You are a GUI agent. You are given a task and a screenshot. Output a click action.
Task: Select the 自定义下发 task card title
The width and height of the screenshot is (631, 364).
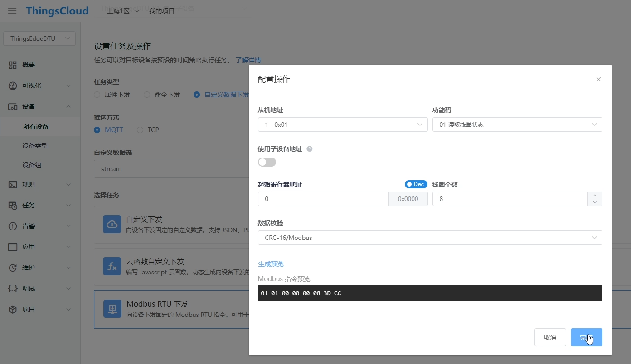pos(144,220)
